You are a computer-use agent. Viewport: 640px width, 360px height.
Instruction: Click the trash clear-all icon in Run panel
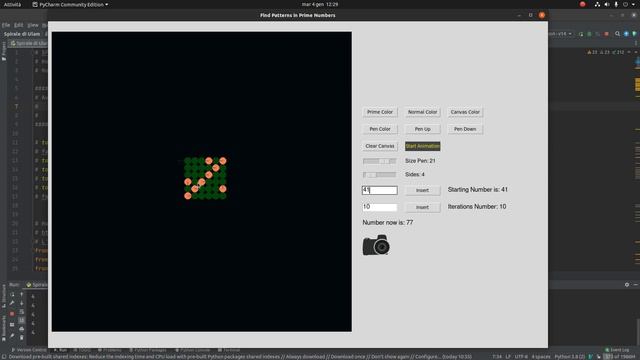pyautogui.click(x=22, y=338)
